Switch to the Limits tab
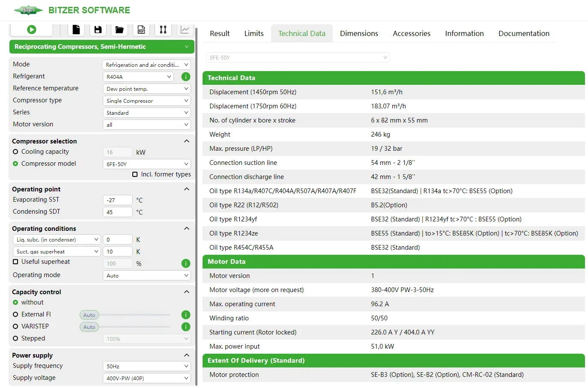Viewport: 588px width, 388px height. (x=254, y=33)
